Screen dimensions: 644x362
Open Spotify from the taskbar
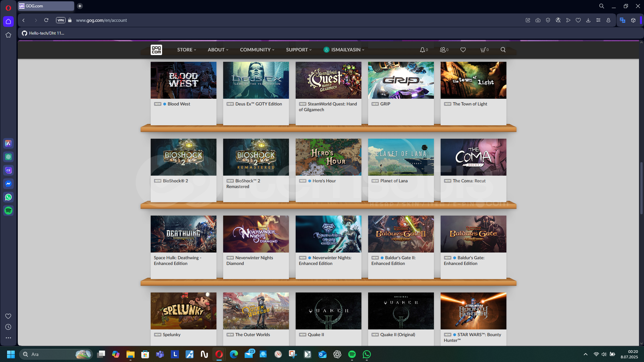(352, 354)
